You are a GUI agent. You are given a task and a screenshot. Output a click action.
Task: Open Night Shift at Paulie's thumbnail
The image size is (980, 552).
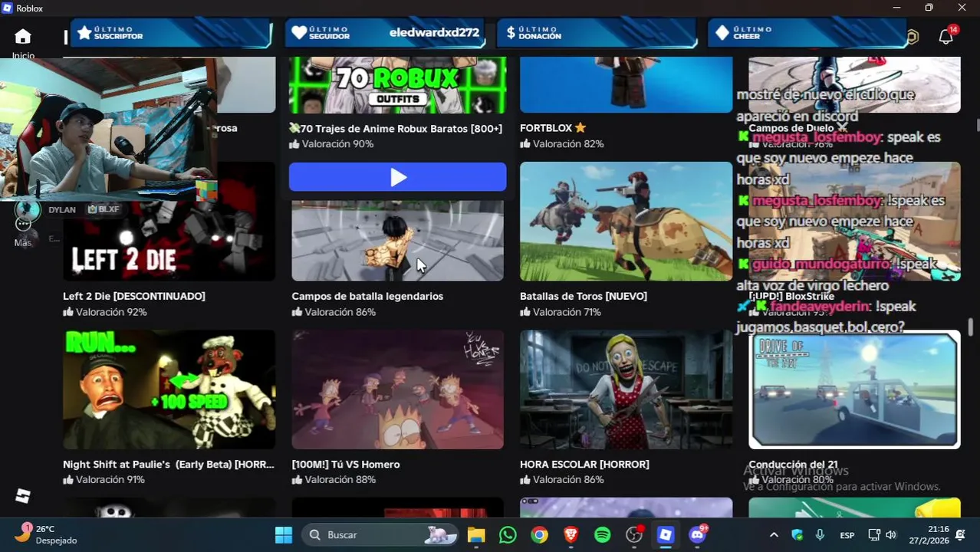tap(169, 389)
